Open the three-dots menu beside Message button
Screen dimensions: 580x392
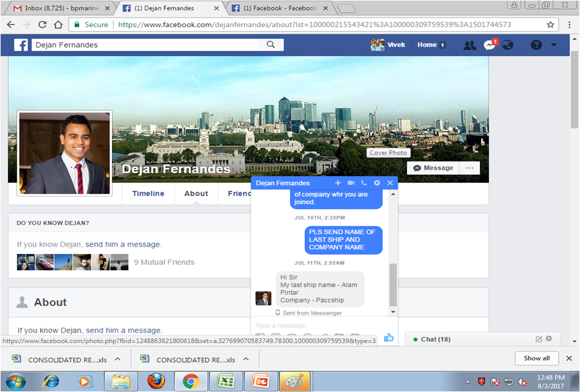(x=470, y=168)
